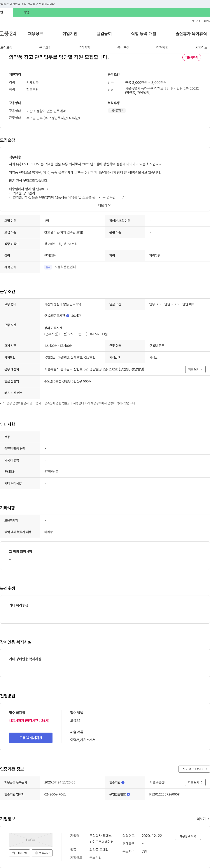Open the 채용정보 menu
210x868 pixels.
35,34
